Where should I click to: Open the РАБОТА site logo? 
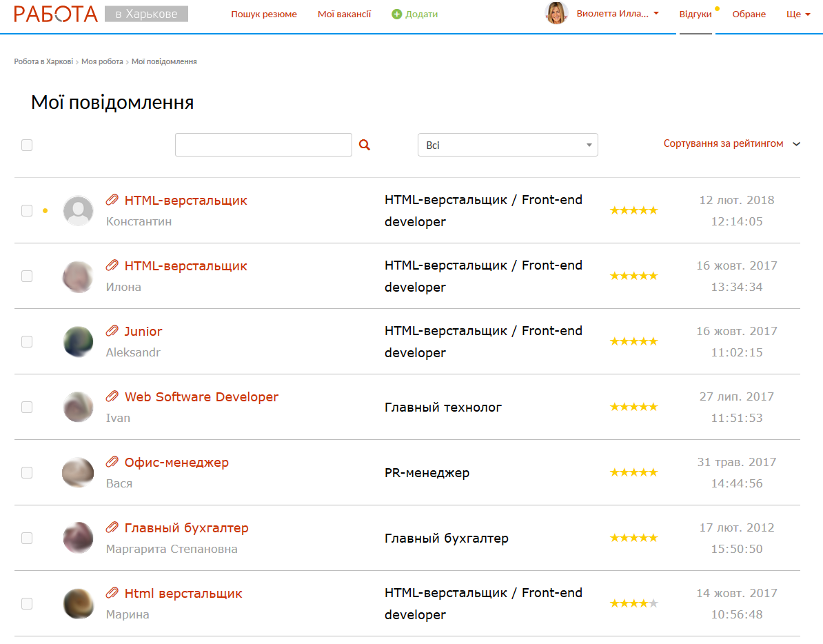coord(56,14)
